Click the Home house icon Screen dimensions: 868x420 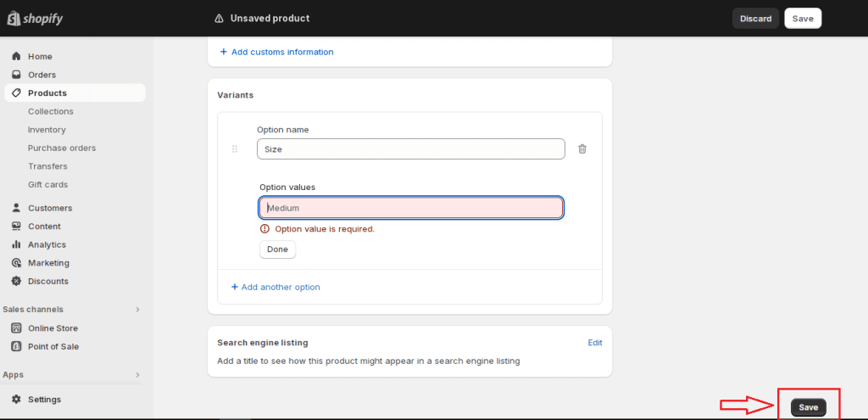(17, 56)
